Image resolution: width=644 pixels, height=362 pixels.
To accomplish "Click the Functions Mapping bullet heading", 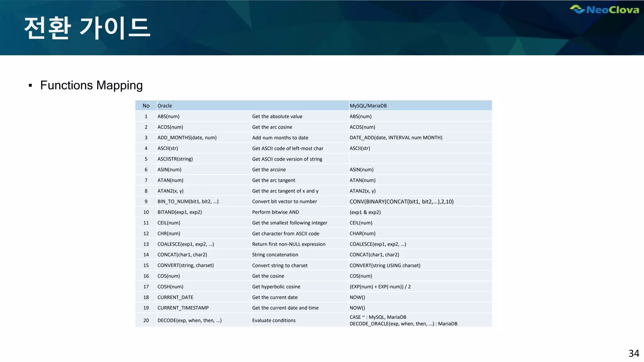I will coord(91,85).
